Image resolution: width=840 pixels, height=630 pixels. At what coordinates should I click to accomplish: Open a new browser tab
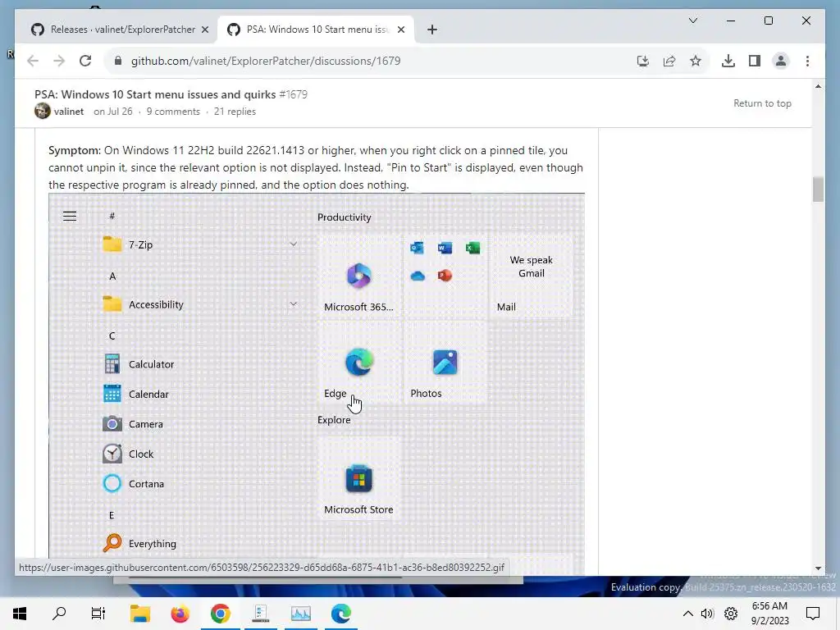tap(432, 30)
